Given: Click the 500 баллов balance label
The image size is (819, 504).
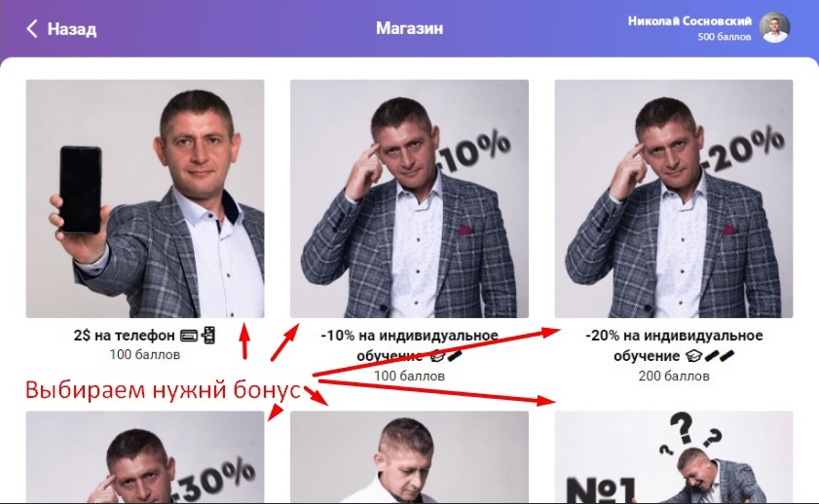Looking at the screenshot, I should pos(725,37).
